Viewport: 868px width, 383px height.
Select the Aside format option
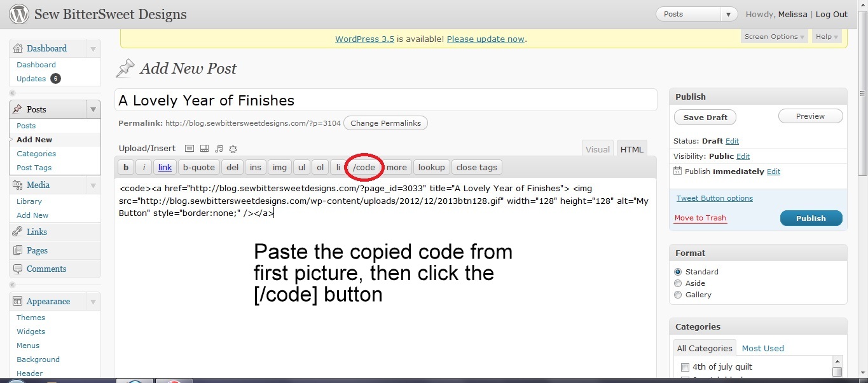point(678,283)
